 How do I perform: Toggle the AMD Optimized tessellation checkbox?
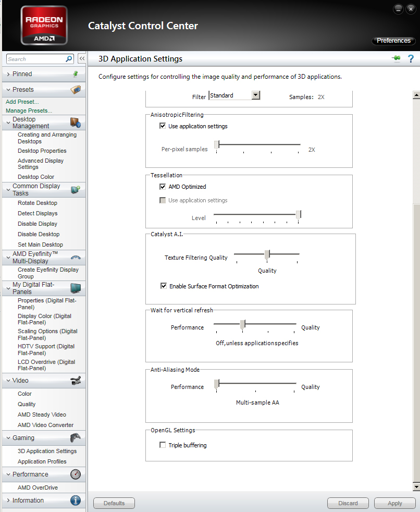click(x=163, y=187)
